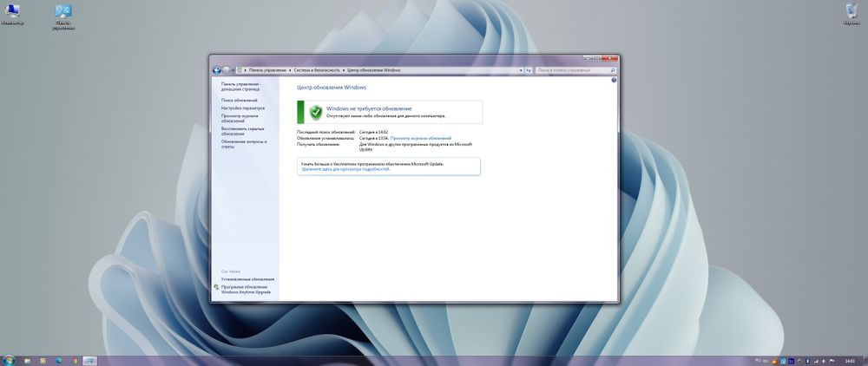
Task: Open the volume speaker tray icon
Action: (824, 361)
